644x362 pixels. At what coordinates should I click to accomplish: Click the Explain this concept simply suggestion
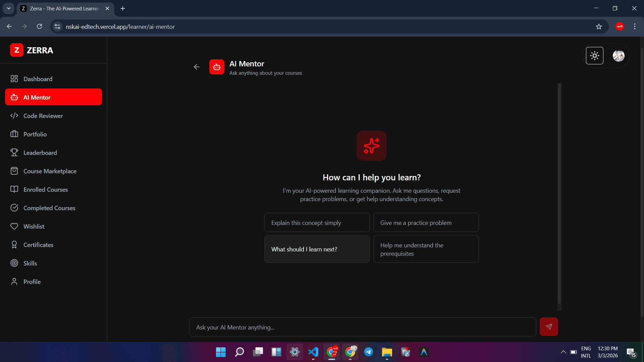click(x=317, y=222)
